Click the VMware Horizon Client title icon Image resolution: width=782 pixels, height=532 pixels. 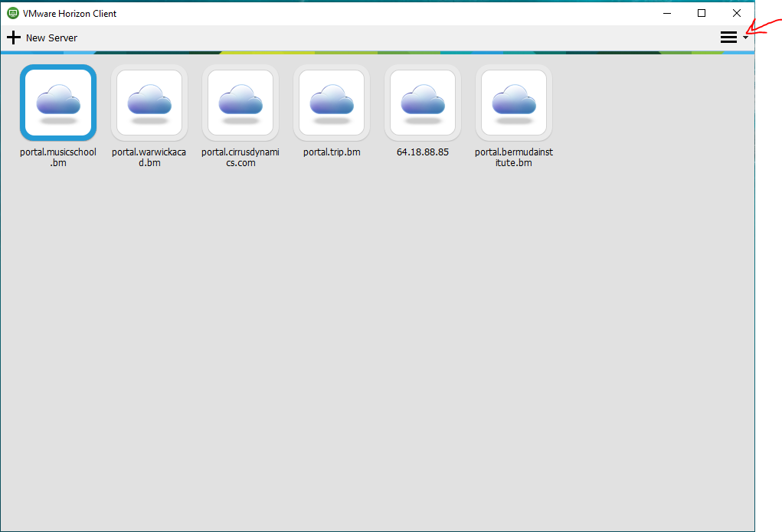pyautogui.click(x=13, y=14)
